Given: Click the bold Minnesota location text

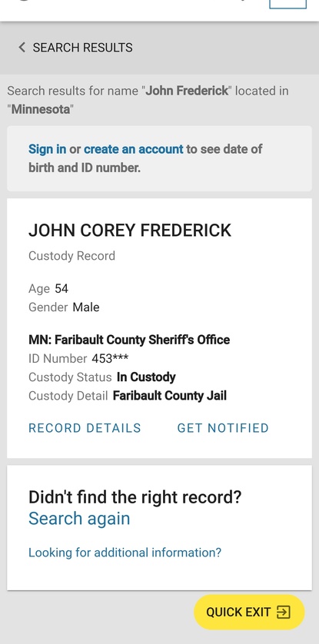Looking at the screenshot, I should coord(41,110).
